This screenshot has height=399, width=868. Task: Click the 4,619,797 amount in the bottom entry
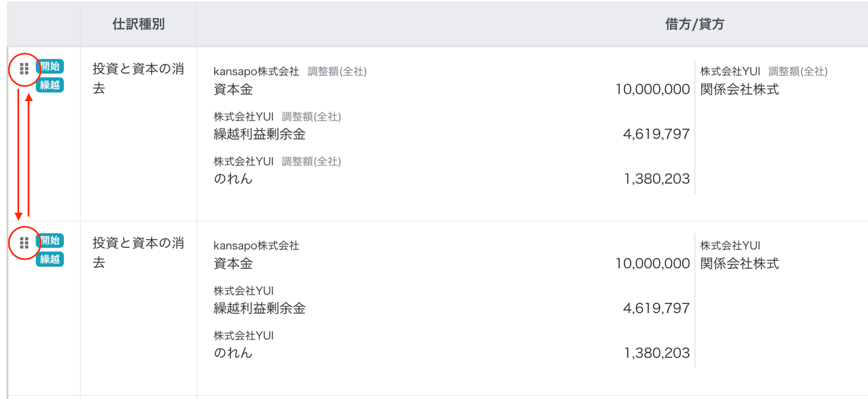point(656,309)
